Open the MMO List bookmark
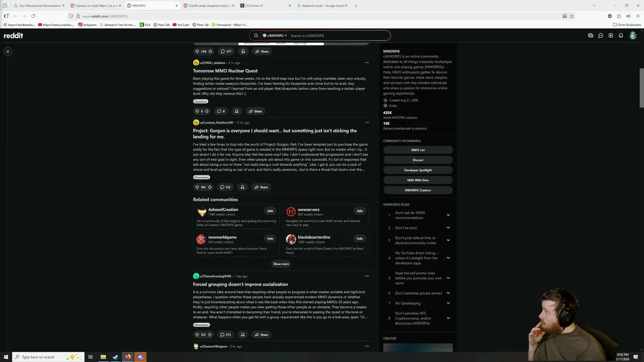644x362 pixels. [418, 150]
